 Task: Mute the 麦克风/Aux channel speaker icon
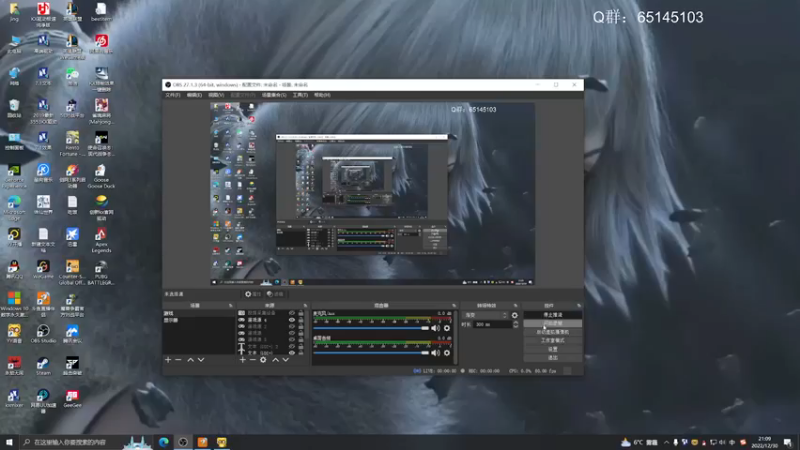435,328
